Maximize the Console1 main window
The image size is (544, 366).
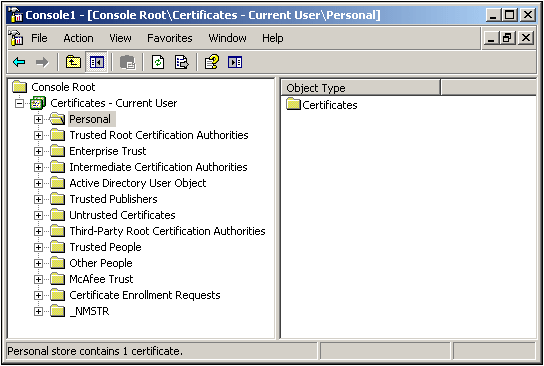click(510, 15)
